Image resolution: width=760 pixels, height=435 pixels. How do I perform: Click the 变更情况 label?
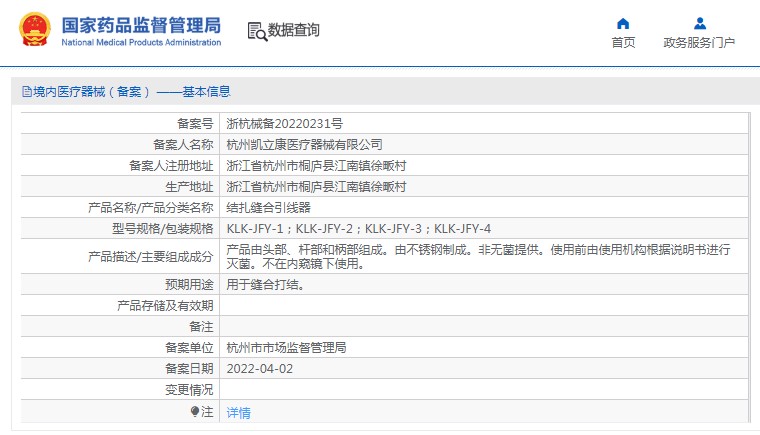(x=189, y=390)
